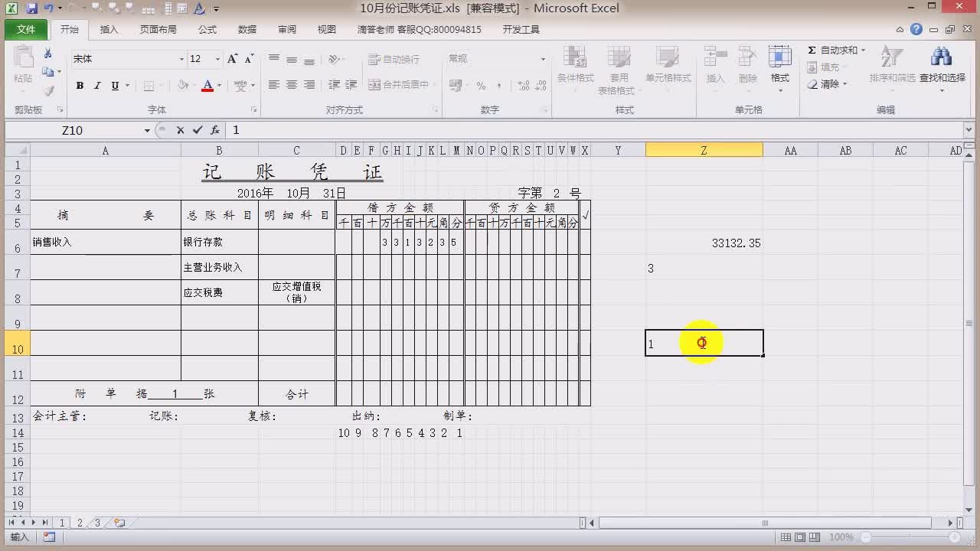Click the percent style icon

[481, 86]
